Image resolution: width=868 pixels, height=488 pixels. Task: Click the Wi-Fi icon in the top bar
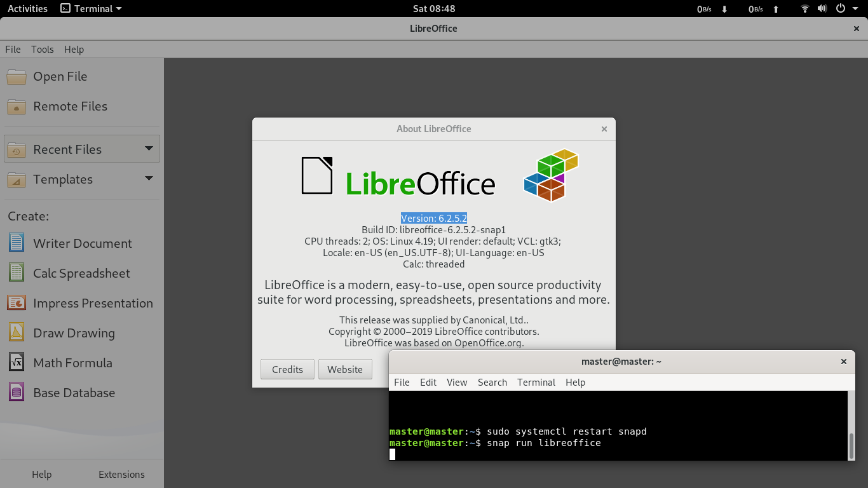(804, 8)
